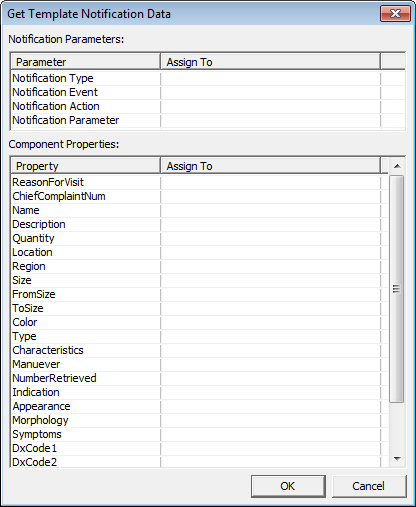Select the Assign To cell for Notification Action
The image size is (416, 507).
coord(270,106)
